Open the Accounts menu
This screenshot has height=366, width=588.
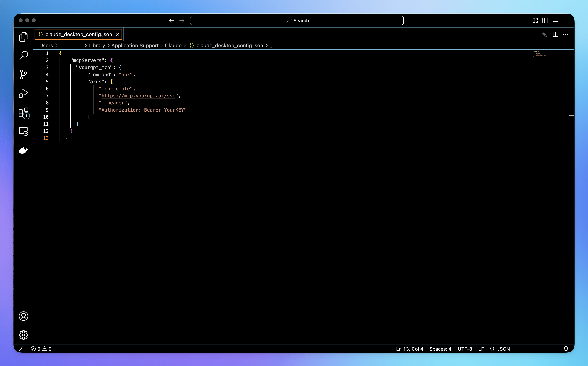click(23, 316)
